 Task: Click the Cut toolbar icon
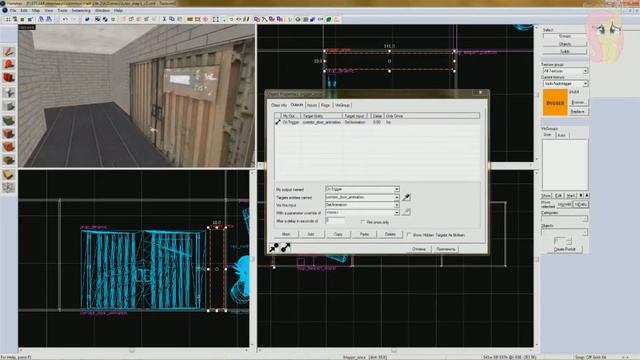[x=164, y=19]
